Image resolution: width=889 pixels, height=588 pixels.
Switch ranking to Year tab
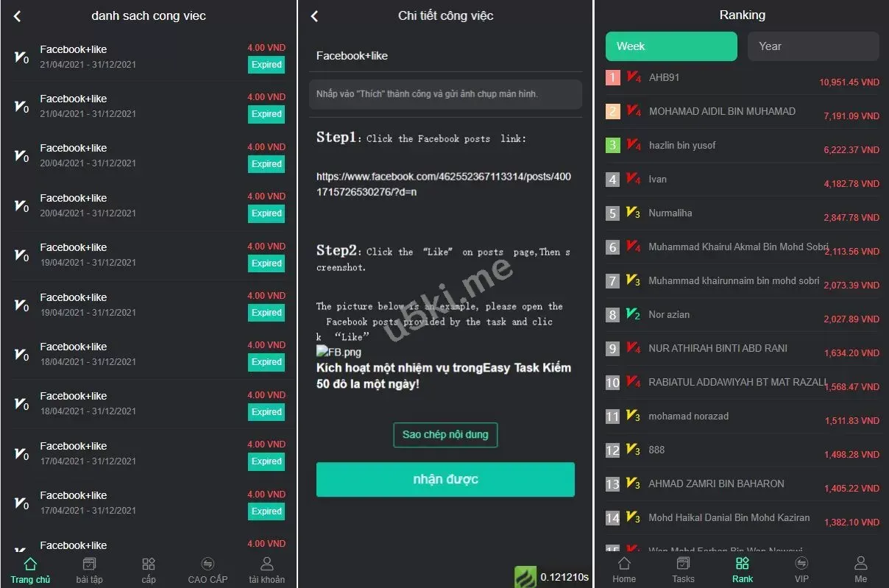[x=813, y=46]
